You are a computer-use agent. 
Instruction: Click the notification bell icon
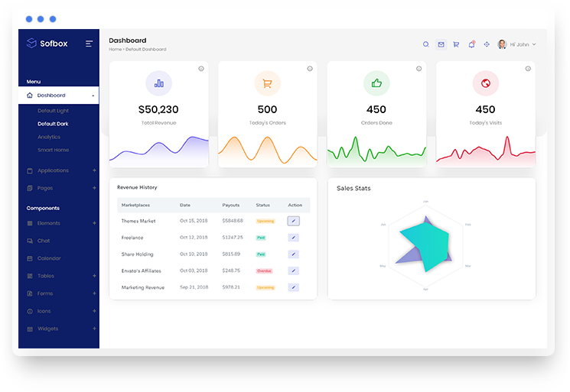coord(471,44)
